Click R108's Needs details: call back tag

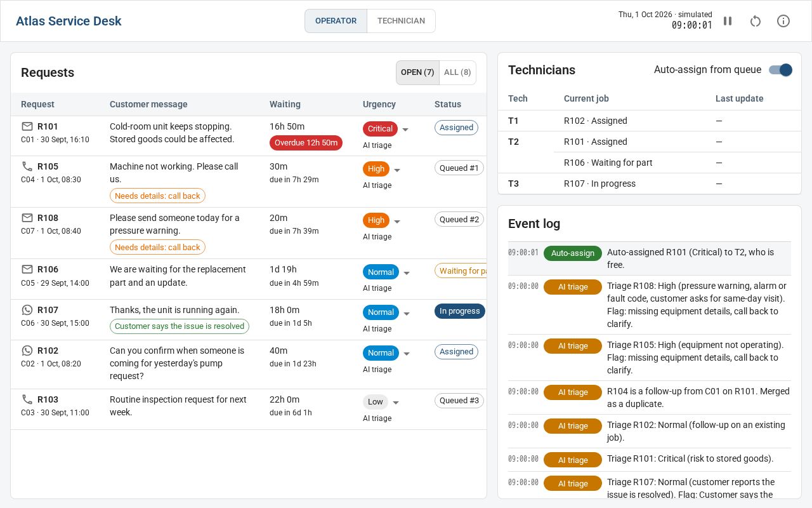(157, 248)
